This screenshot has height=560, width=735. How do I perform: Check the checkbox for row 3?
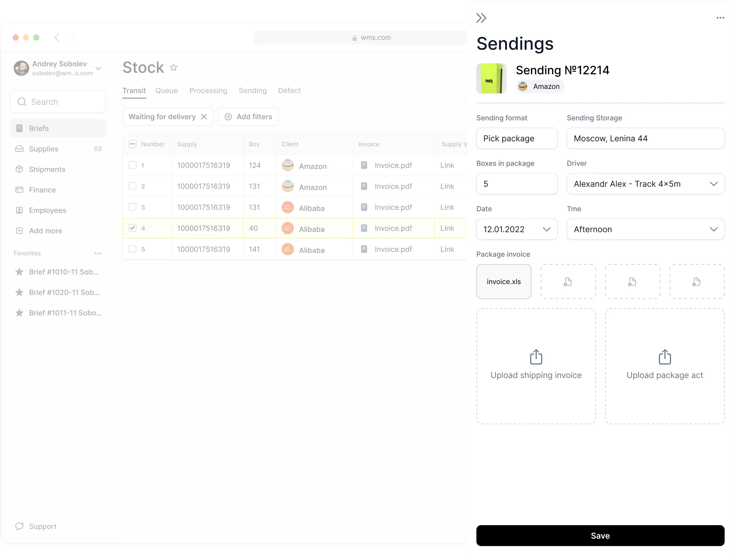coord(132,207)
